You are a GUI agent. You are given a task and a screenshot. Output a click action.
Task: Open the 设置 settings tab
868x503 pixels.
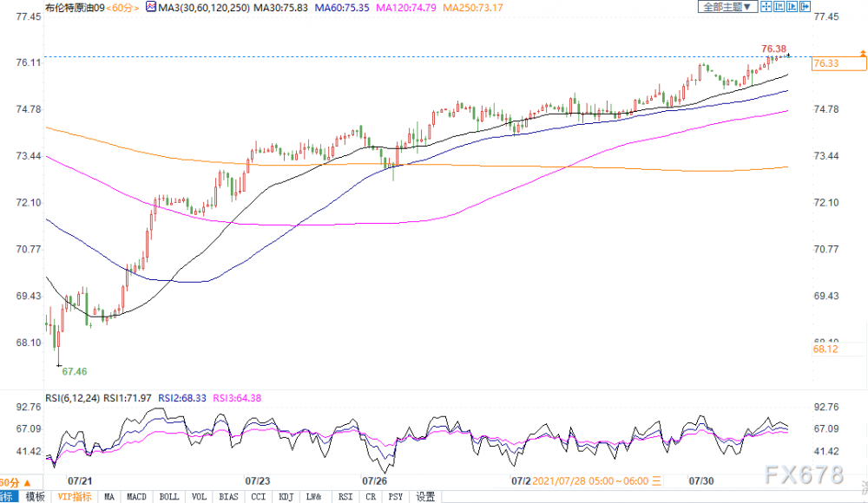(x=425, y=496)
